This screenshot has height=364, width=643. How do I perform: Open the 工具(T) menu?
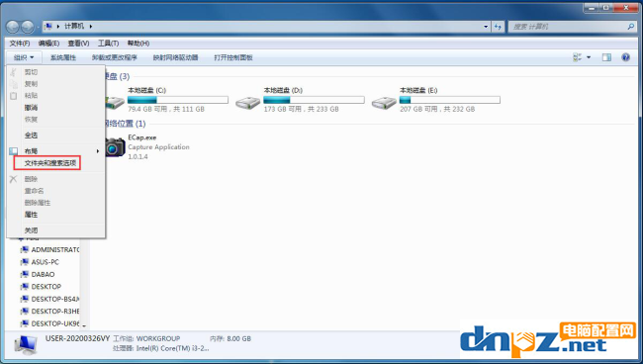point(108,44)
